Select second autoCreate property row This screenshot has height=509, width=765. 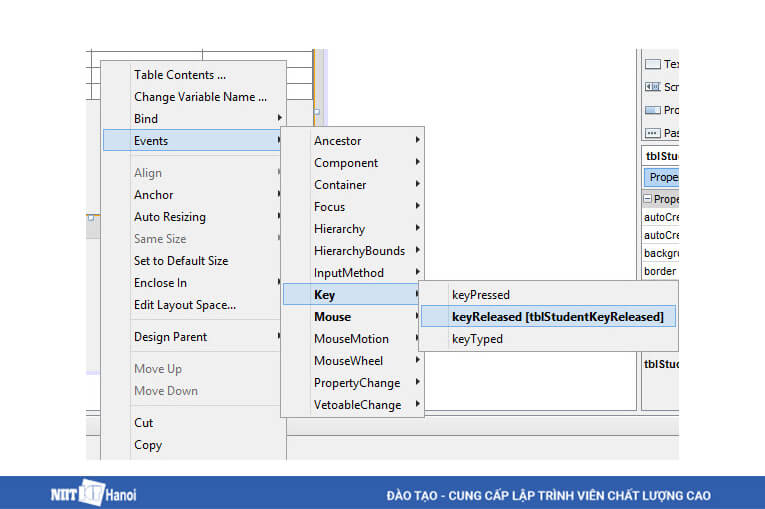(661, 235)
